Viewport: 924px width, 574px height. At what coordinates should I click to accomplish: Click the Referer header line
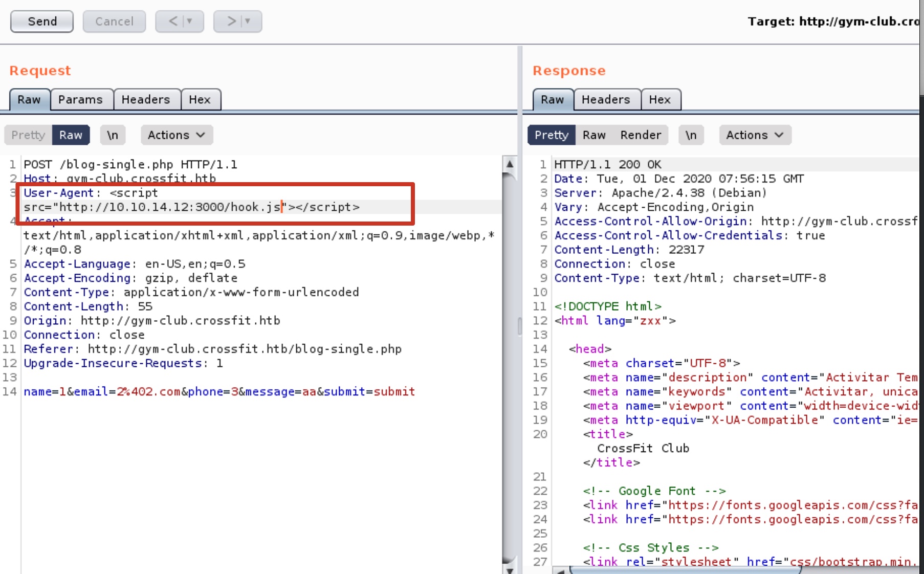[x=212, y=349]
